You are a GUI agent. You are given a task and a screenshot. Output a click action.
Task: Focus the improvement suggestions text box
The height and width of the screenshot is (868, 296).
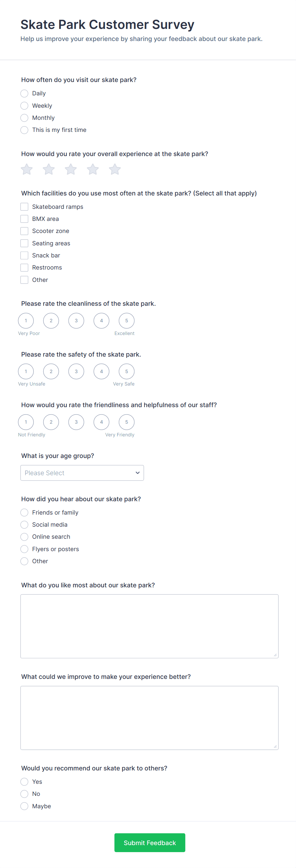pos(149,718)
